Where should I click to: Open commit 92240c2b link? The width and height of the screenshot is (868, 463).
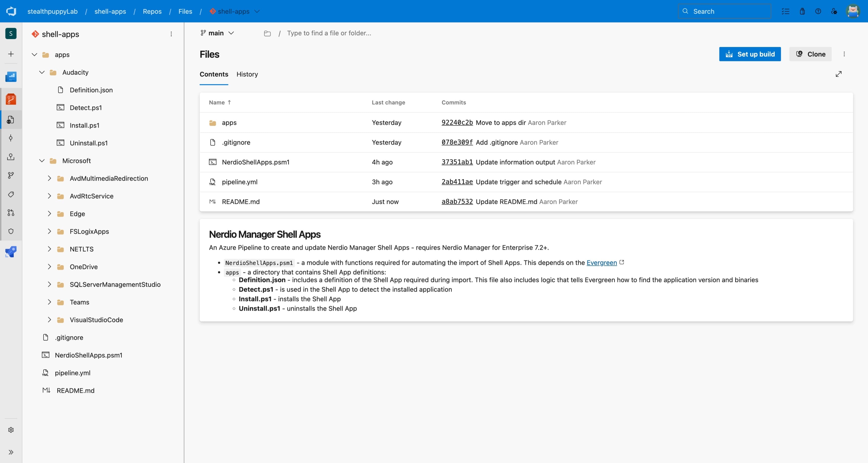(x=457, y=123)
